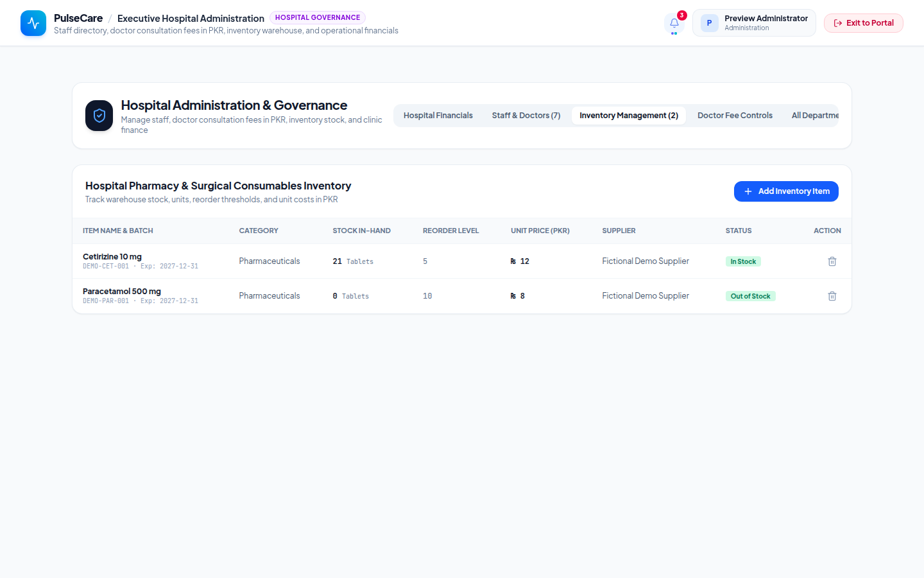Screen dimensions: 924x578
Task: Click Exit to Portal button
Action: tap(864, 23)
